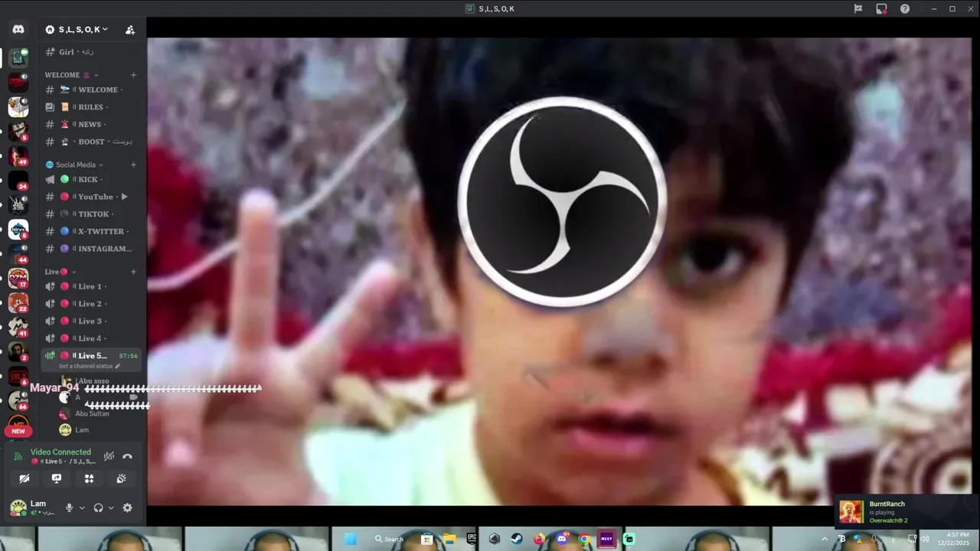Open the Nirvx server icon
Screen dimensions: 980x551
18,230
